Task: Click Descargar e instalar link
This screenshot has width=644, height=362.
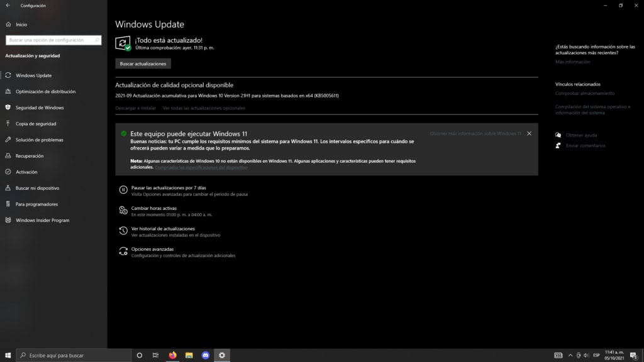Action: click(136, 108)
